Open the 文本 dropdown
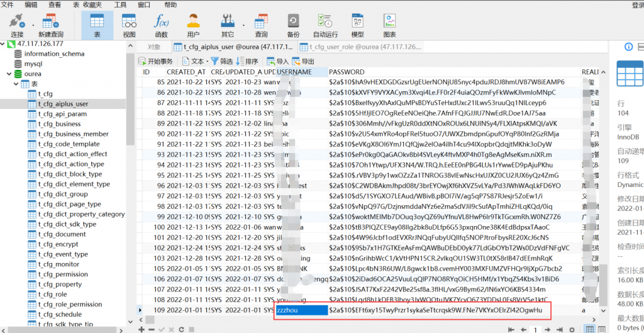Viewport: 644px width, 333px height. coord(195,61)
